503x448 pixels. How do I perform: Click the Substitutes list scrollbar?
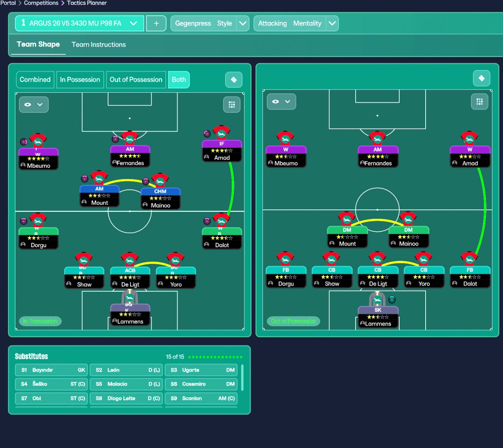tap(242, 378)
